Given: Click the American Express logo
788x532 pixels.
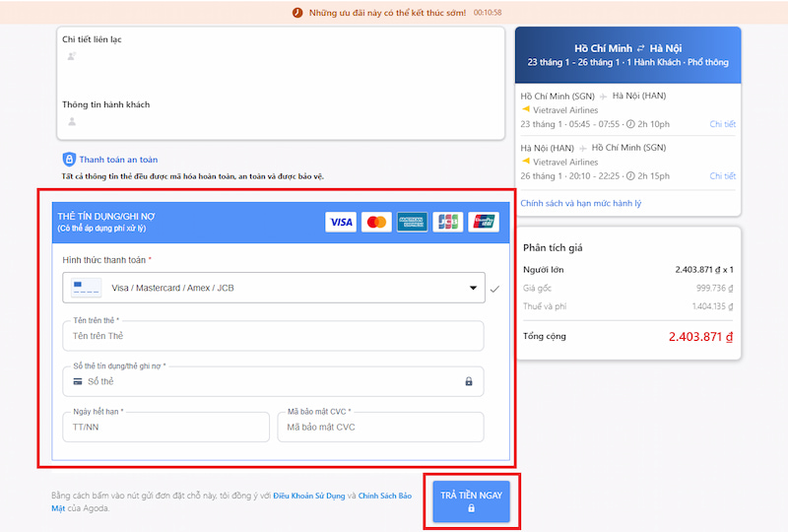Looking at the screenshot, I should click(412, 222).
